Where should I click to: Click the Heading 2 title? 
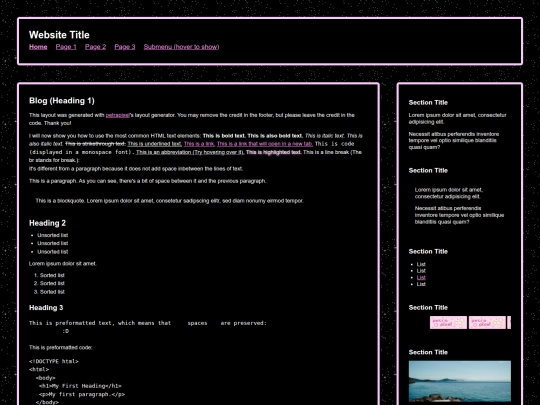tap(47, 223)
